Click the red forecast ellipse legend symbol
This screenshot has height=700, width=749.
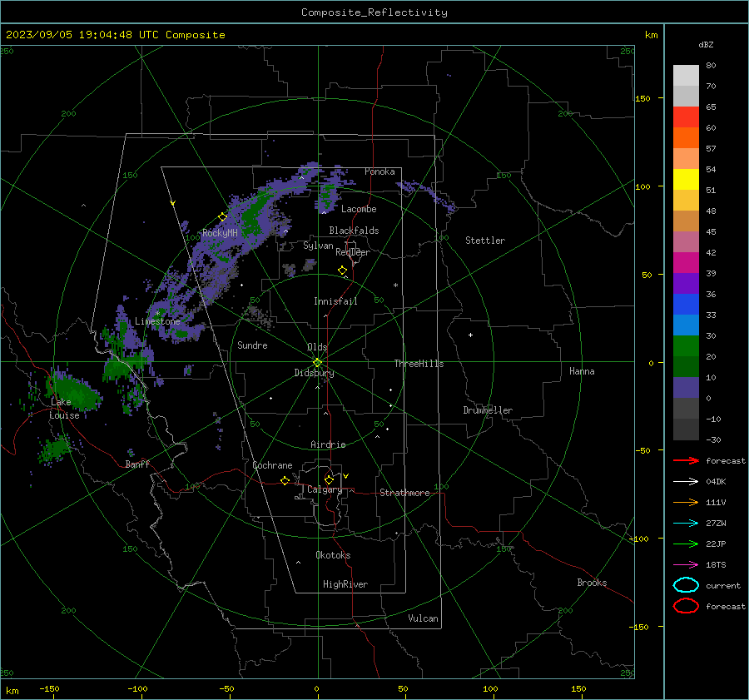click(686, 606)
